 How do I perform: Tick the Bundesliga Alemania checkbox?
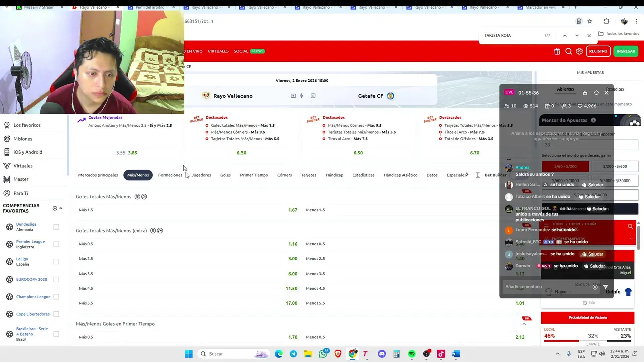coord(56,227)
